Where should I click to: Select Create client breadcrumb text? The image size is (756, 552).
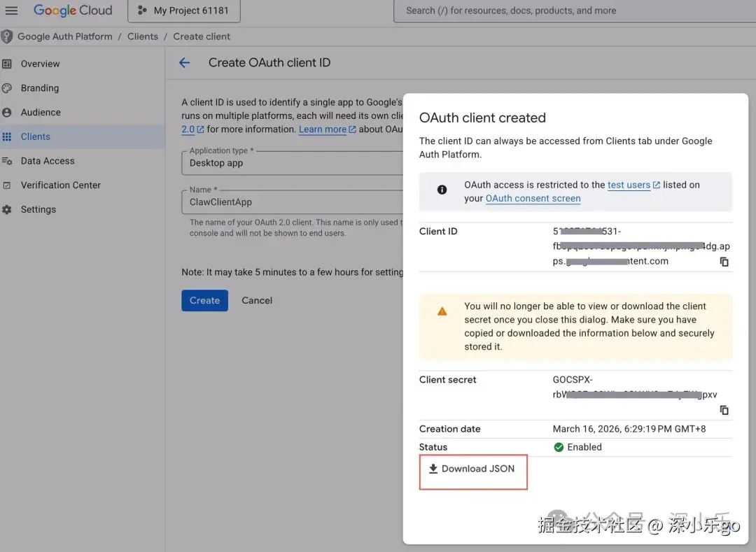202,36
